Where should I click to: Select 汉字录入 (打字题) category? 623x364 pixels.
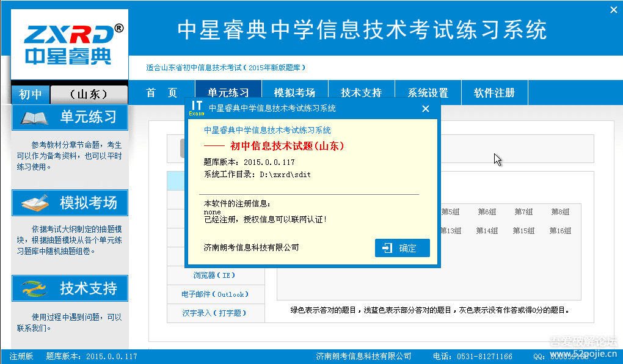pyautogui.click(x=214, y=313)
